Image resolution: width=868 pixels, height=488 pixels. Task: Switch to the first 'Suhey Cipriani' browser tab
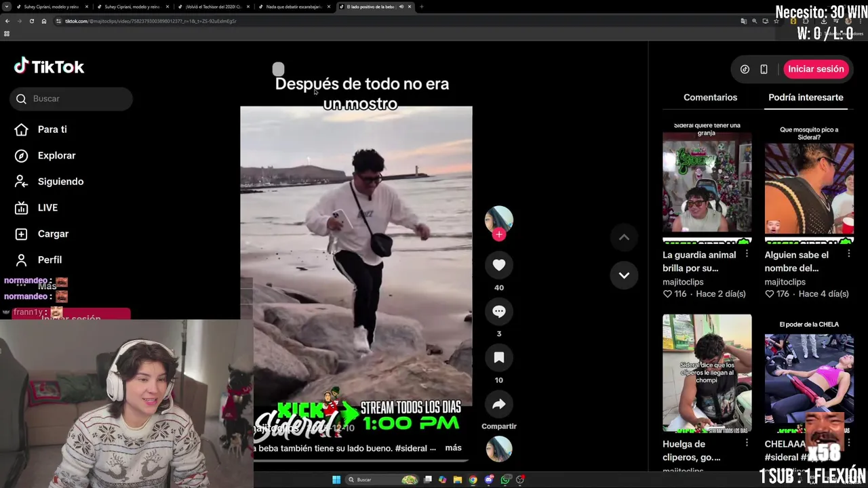(x=52, y=7)
